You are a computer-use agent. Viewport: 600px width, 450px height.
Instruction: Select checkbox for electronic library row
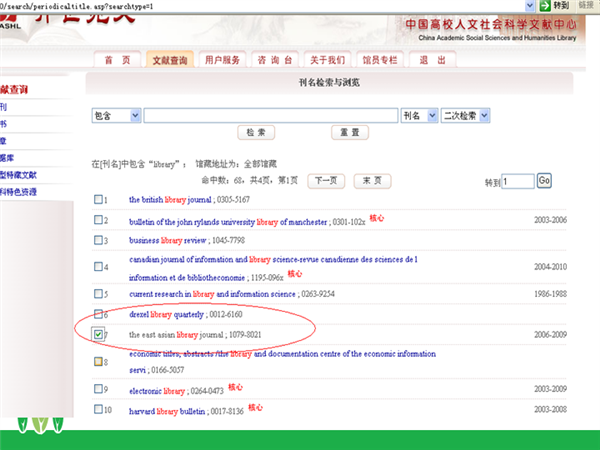pos(98,389)
